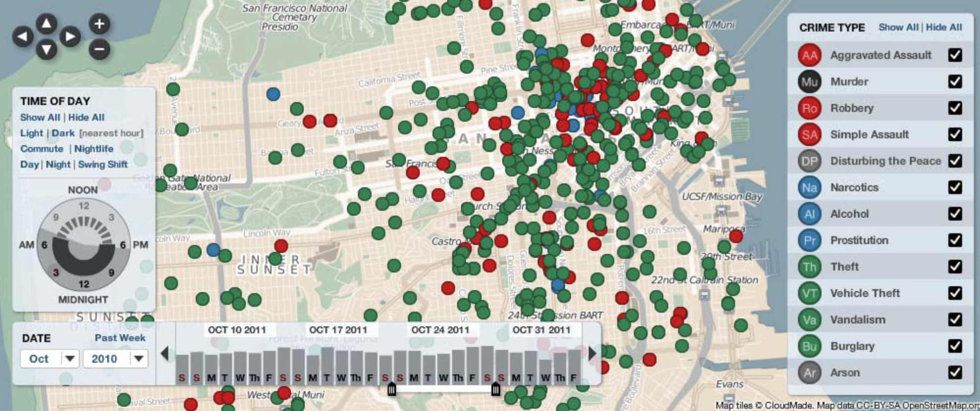The height and width of the screenshot is (411, 980).
Task: Click the blue narcotics dot near California Street
Action: (273, 94)
